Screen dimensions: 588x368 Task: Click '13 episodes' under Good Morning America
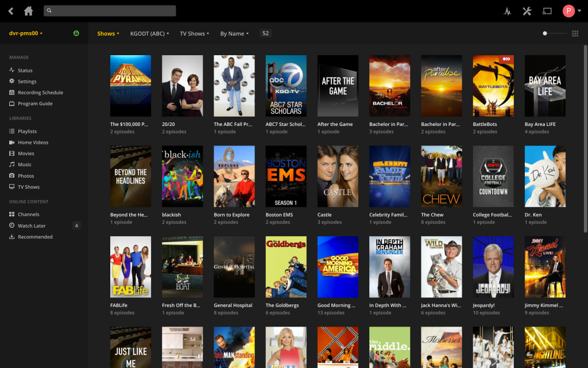point(331,312)
